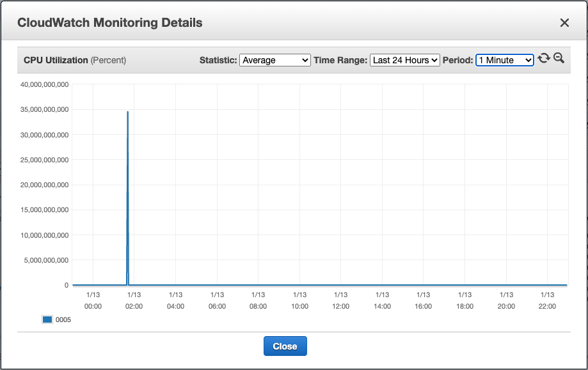
Task: Click the Time Range: label
Action: click(340, 60)
